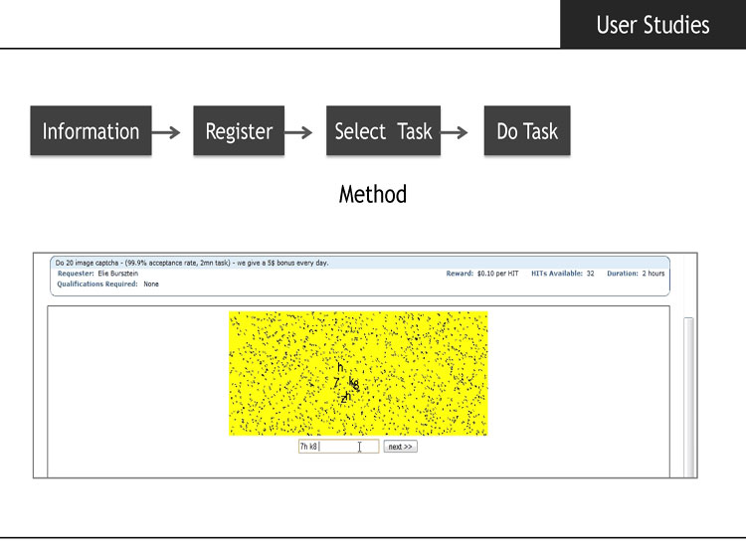Click the Register step box
The width and height of the screenshot is (746, 560).
tap(239, 131)
